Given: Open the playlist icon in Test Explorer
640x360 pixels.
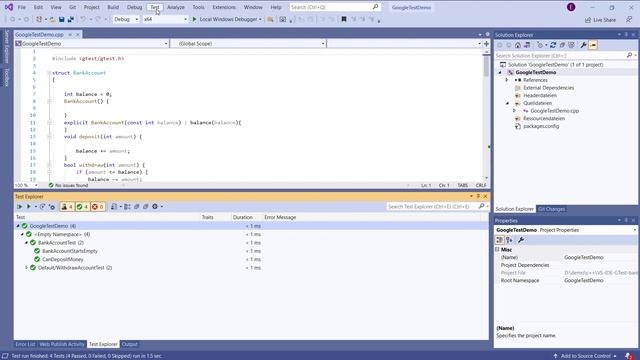Looking at the screenshot, I should tap(114, 207).
